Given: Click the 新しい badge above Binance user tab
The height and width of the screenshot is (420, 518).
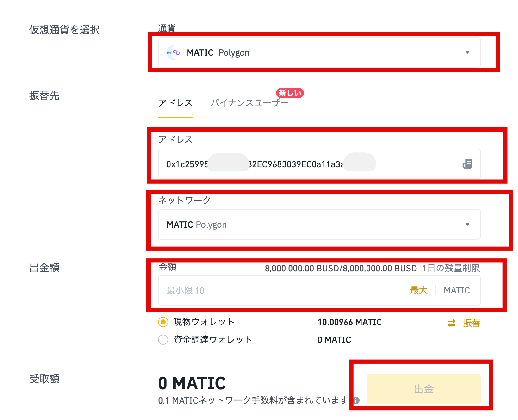Looking at the screenshot, I should coord(290,93).
